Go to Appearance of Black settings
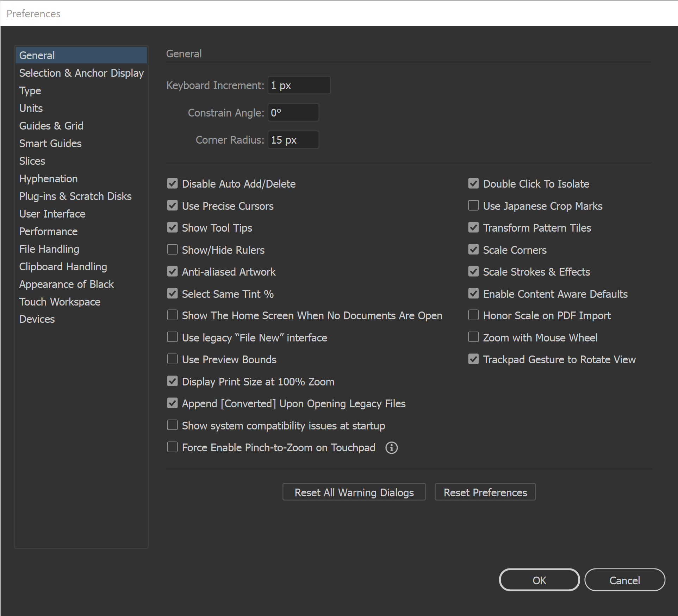Image resolution: width=678 pixels, height=616 pixels. [81, 284]
